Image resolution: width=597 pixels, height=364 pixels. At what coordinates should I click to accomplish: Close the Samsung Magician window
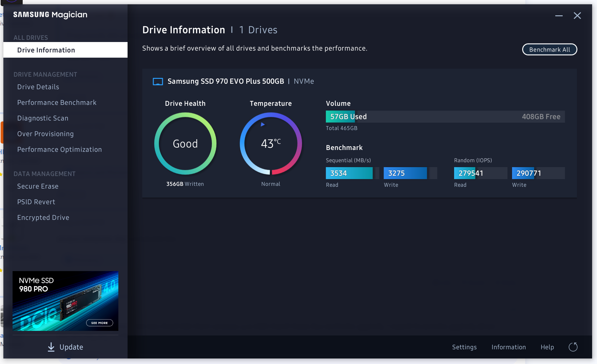coord(577,16)
